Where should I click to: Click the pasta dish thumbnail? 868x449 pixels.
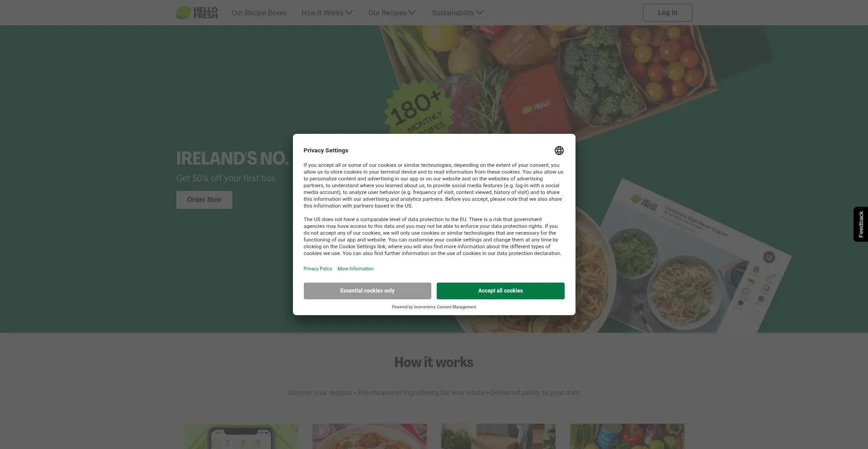pos(369,436)
